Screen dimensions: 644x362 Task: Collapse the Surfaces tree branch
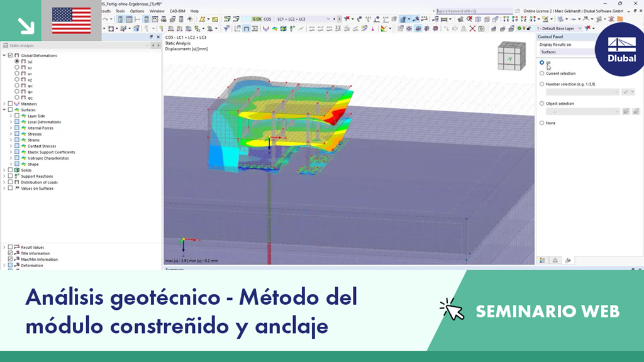(x=4, y=109)
